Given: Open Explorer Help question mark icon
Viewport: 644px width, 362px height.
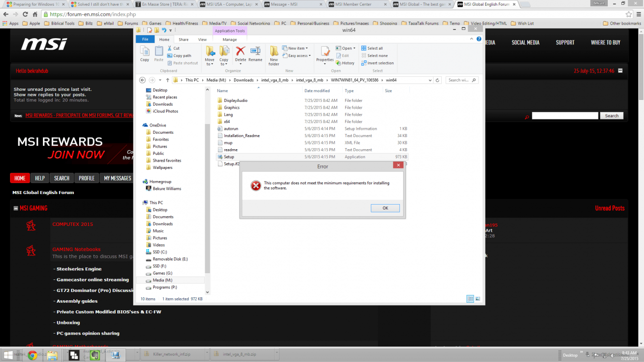Looking at the screenshot, I should click(x=478, y=39).
